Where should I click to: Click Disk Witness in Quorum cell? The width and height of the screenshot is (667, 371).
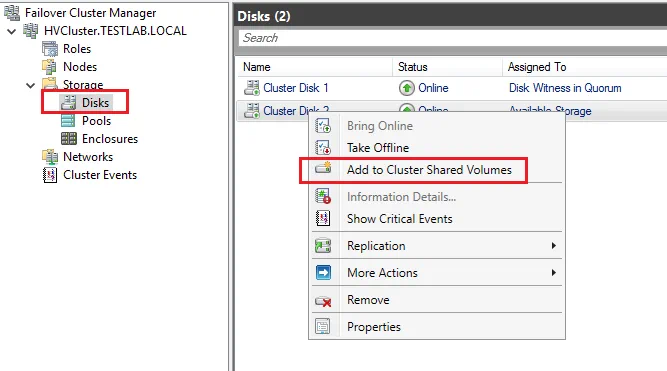click(x=565, y=88)
